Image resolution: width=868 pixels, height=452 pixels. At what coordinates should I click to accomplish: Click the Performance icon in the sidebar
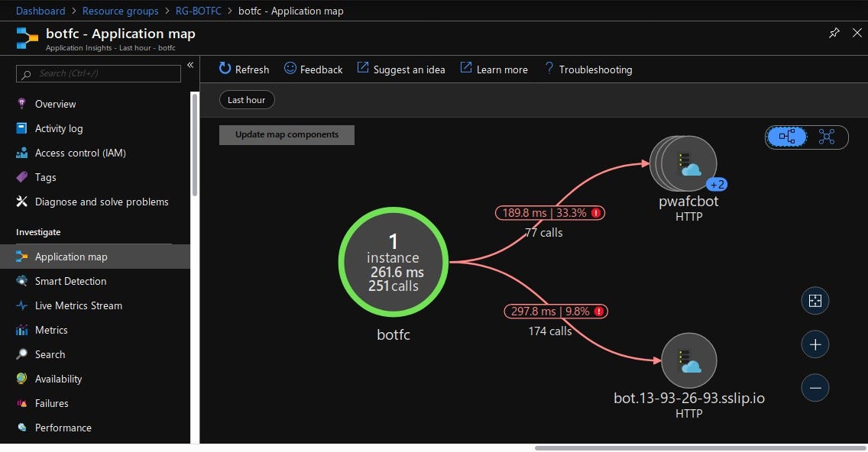[x=21, y=427]
